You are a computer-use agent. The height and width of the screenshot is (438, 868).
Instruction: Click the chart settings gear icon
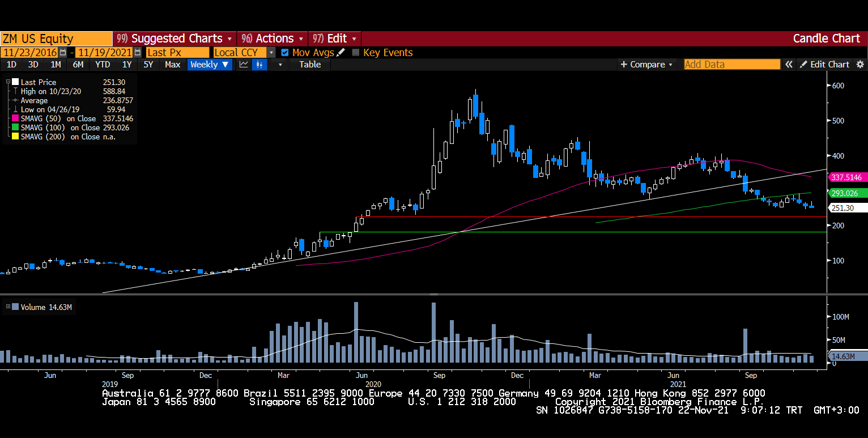click(860, 64)
